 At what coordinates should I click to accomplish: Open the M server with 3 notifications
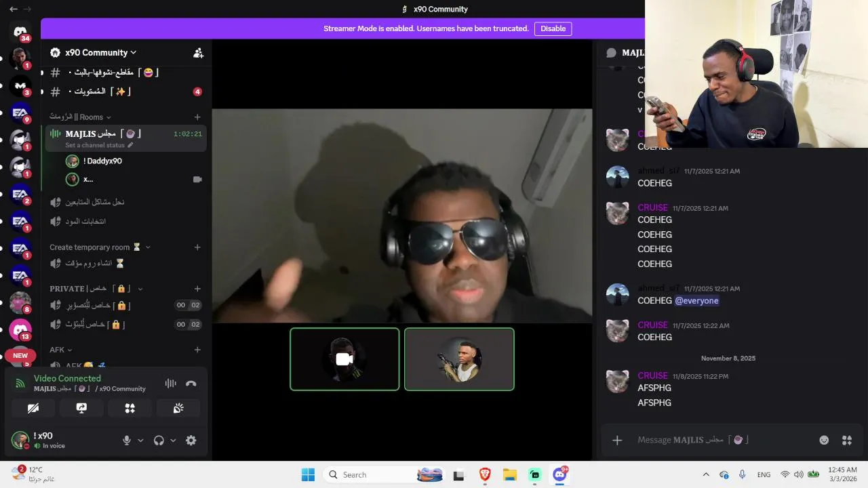(20, 86)
